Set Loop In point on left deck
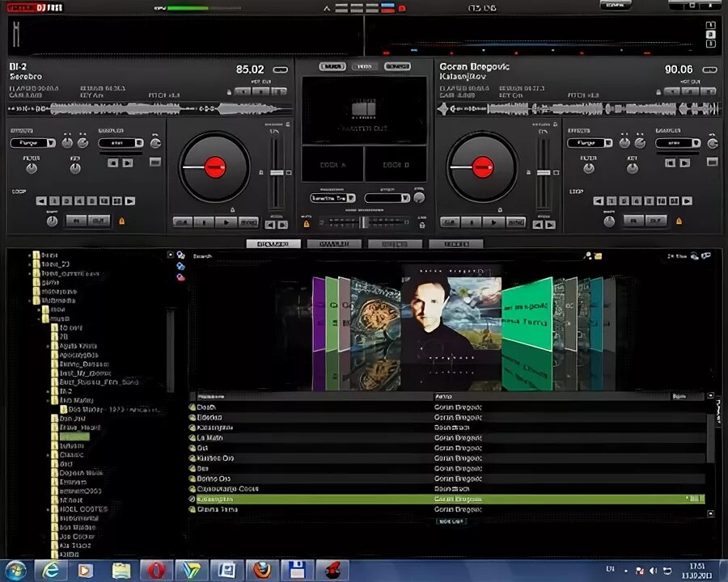Viewport: 728px width, 582px height. [x=77, y=221]
